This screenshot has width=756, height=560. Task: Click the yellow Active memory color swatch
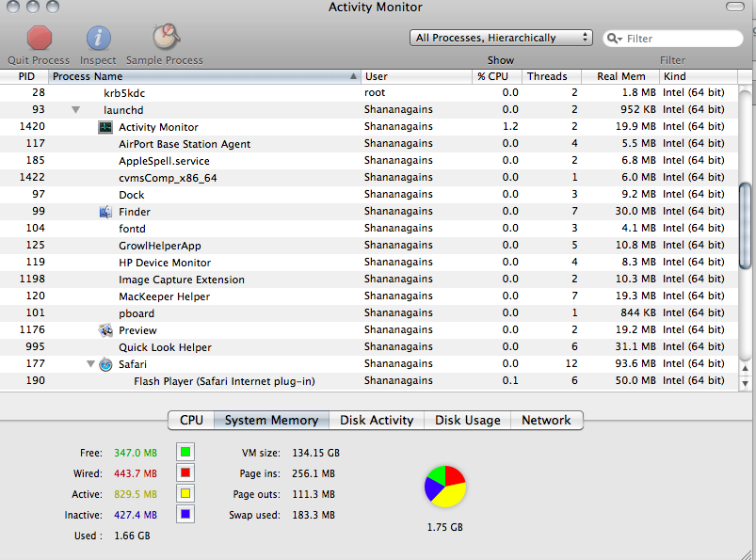click(x=185, y=493)
